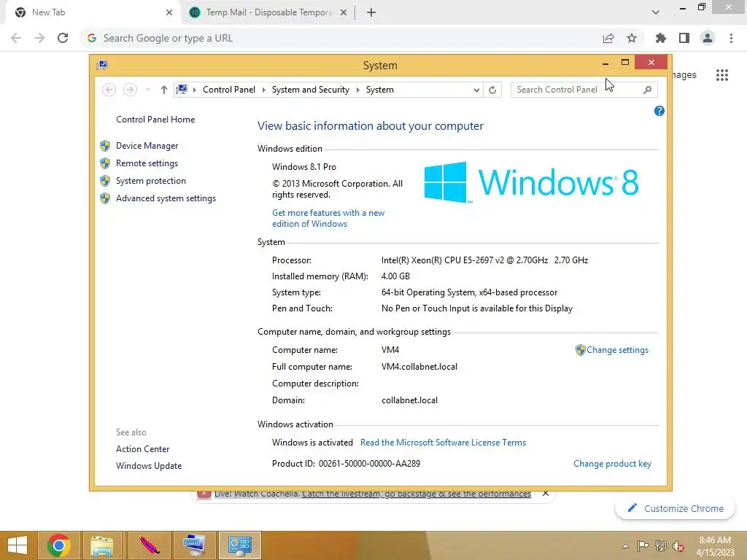Screen dimensions: 747x560
Task: Close the Temp Mail tab
Action: 344,12
